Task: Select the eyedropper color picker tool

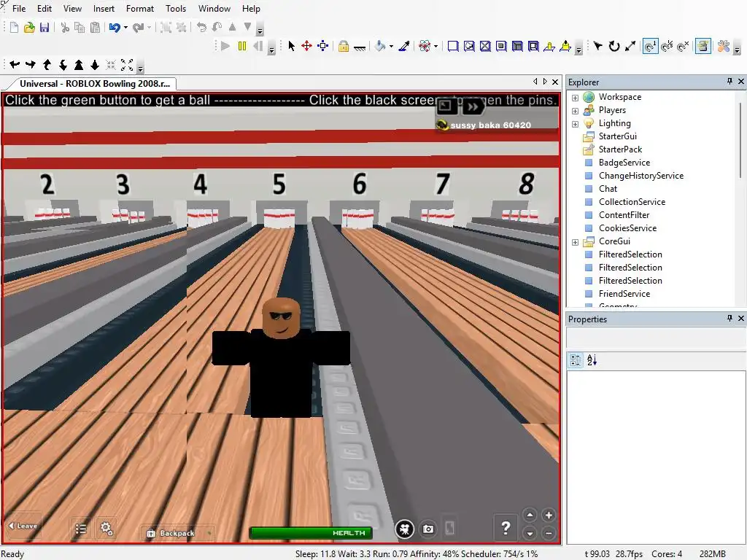Action: click(x=404, y=46)
